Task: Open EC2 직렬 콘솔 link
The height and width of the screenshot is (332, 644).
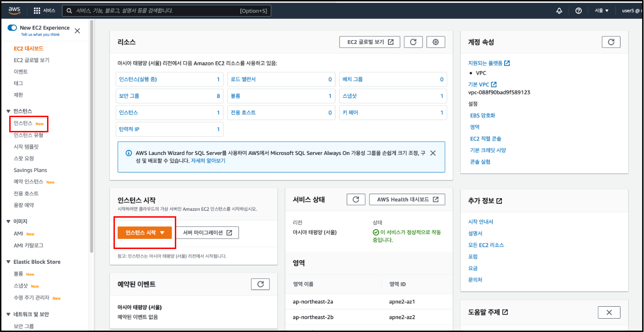Action: click(x=486, y=138)
